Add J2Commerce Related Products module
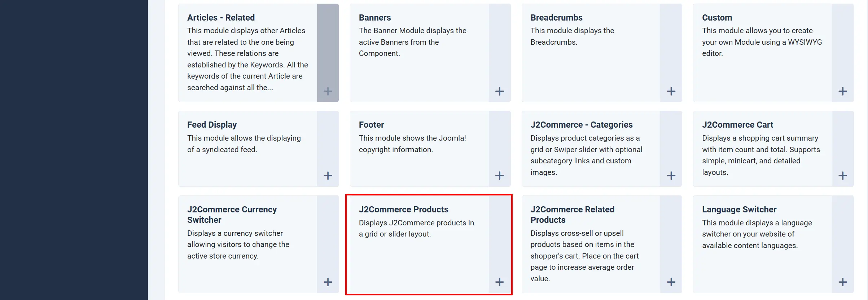Screen dimensions: 868x300 [671, 282]
